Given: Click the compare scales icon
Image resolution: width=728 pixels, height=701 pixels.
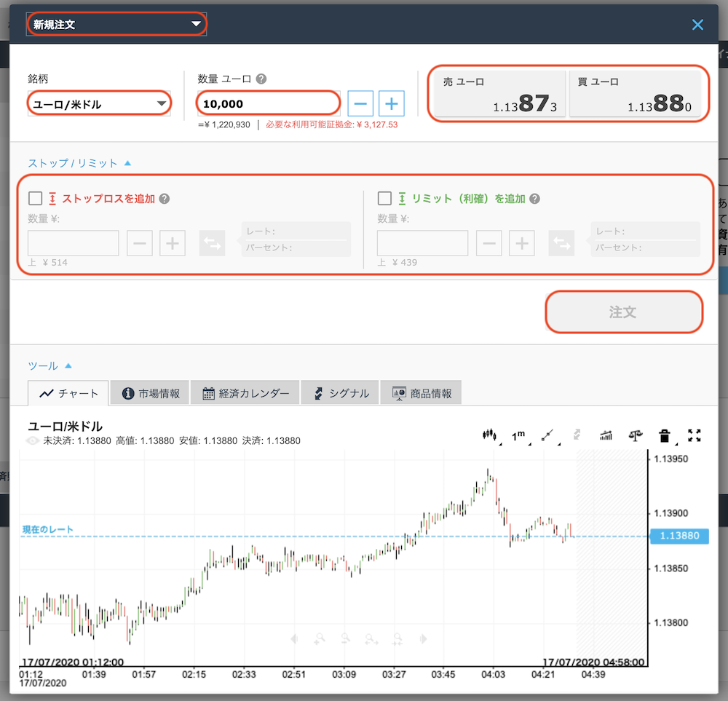Looking at the screenshot, I should pos(635,435).
